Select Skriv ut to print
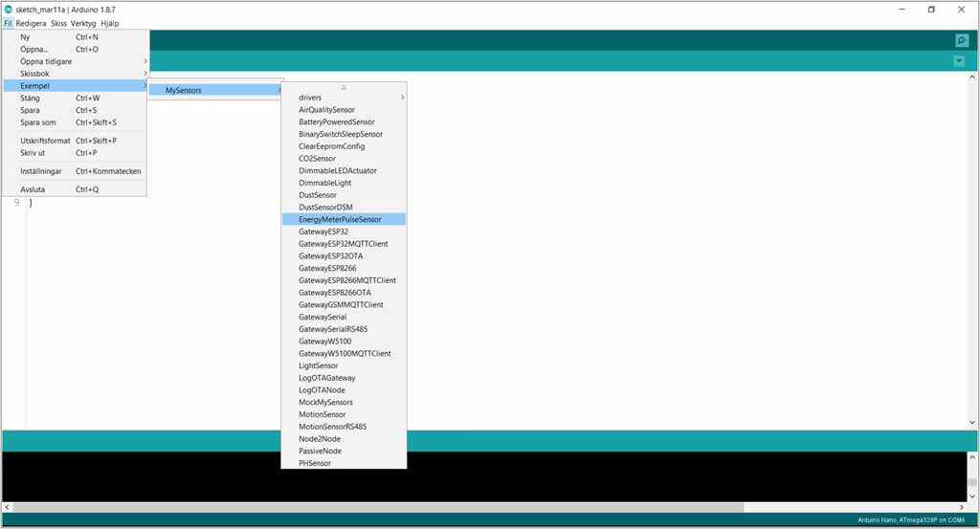The image size is (980, 529). (75, 152)
